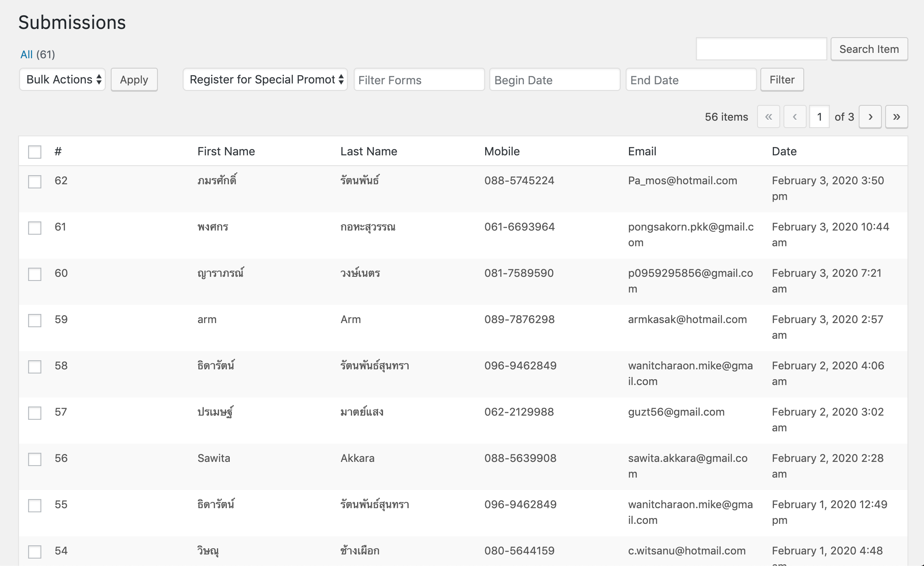Focus the search text field
The width and height of the screenshot is (924, 566).
pyautogui.click(x=761, y=49)
